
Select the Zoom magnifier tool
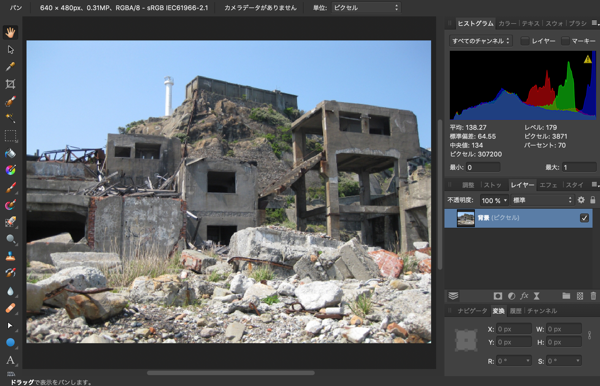click(10, 239)
